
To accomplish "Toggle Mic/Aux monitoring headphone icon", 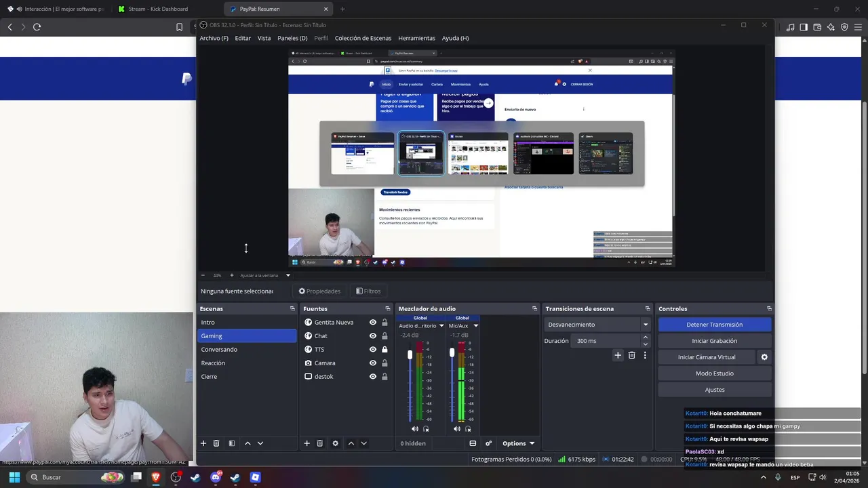I will [x=468, y=428].
